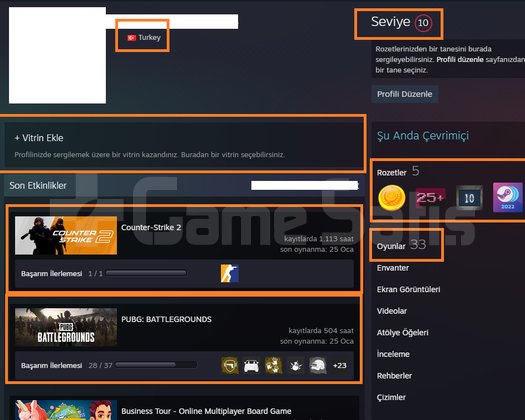Open the PUBG: BATTLEGROUNDS title link

166,319
